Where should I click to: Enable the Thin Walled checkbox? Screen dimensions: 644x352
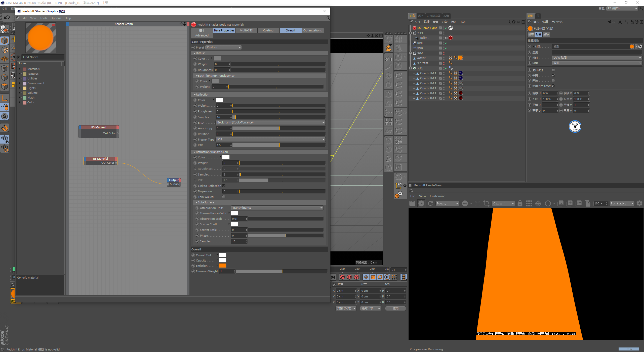click(x=224, y=197)
